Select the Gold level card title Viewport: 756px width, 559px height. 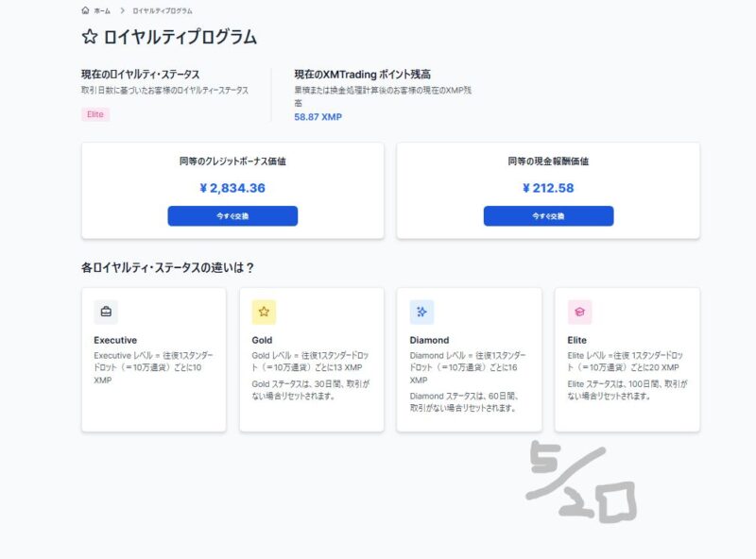262,340
